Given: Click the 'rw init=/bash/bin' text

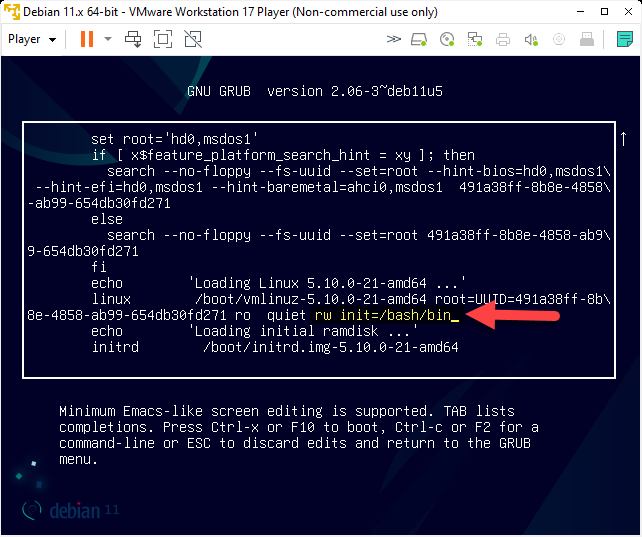Looking at the screenshot, I should click(382, 315).
